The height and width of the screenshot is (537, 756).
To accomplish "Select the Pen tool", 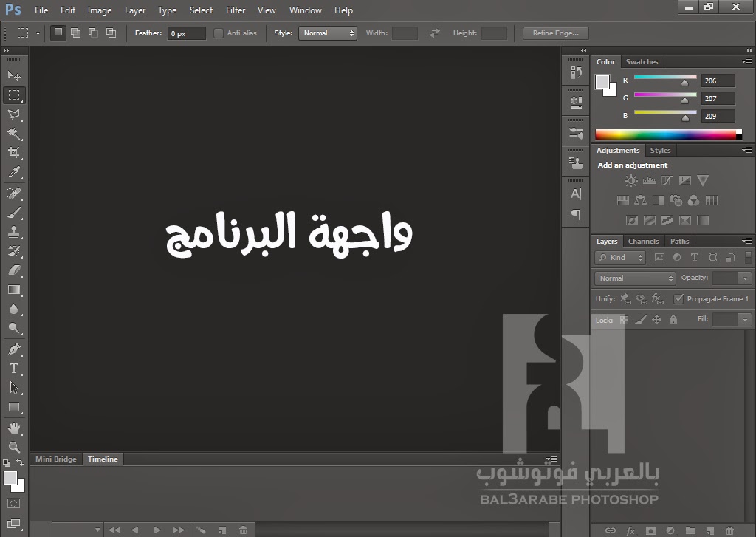I will (14, 349).
